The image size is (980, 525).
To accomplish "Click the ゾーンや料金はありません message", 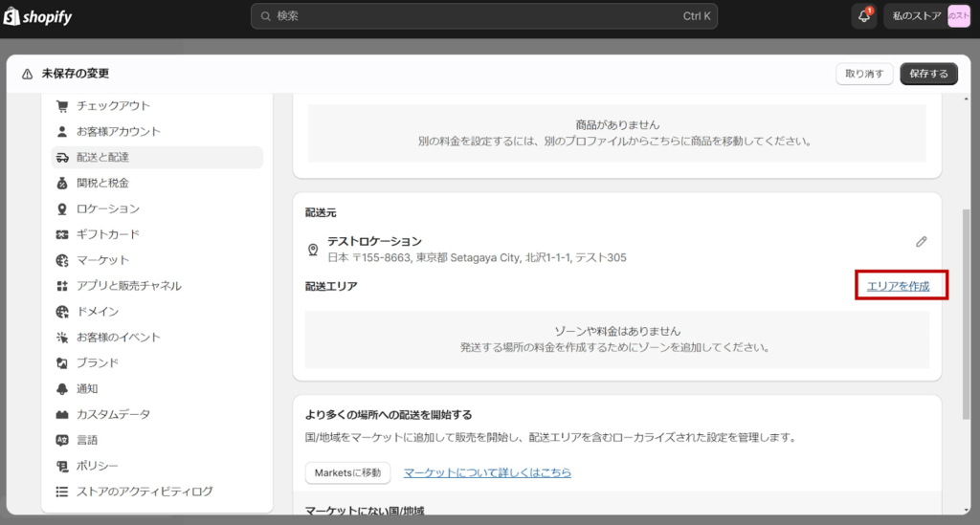I will click(617, 331).
